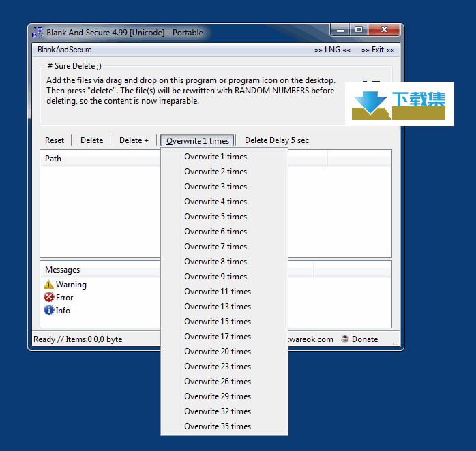Open the LNG language menu
476x451 pixels.
coord(332,50)
